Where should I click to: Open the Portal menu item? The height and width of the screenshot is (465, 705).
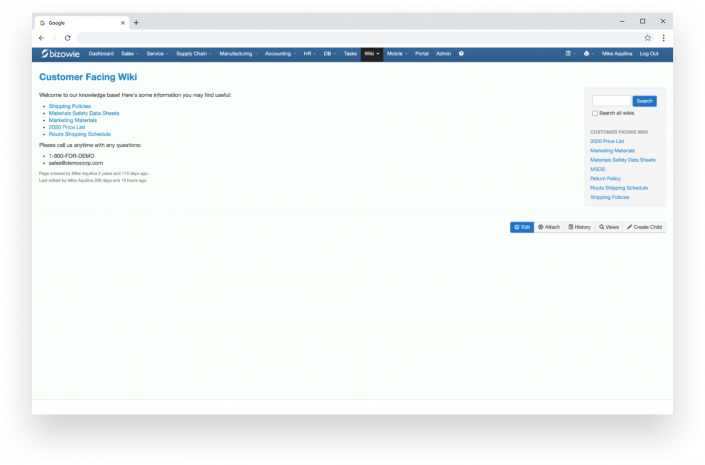click(422, 54)
